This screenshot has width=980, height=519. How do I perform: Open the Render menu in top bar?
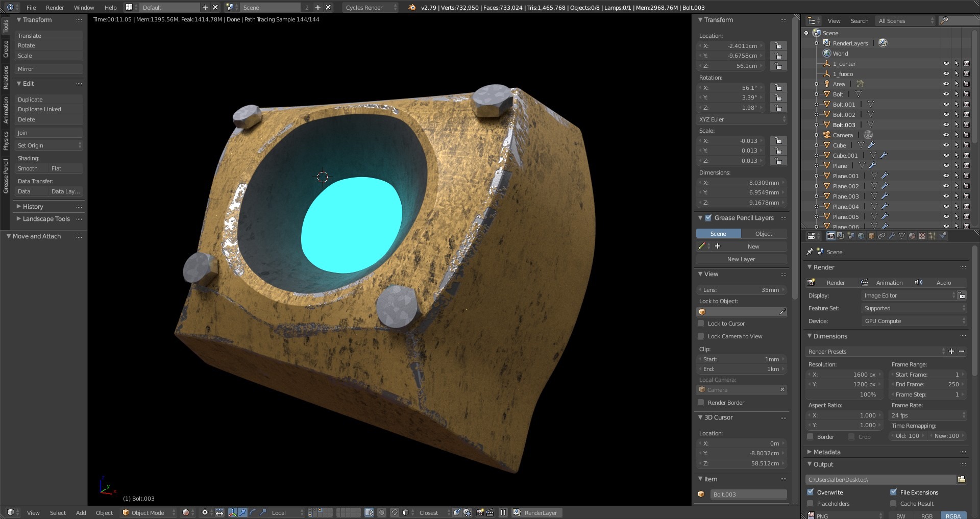click(x=55, y=7)
